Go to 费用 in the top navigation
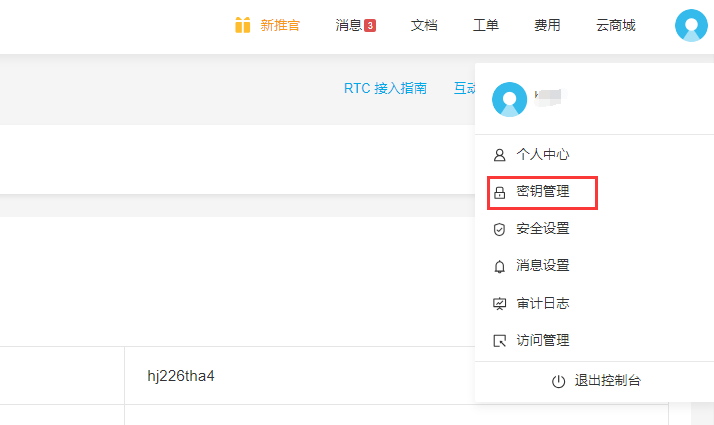Screen dimensions: 714x425 (547, 25)
